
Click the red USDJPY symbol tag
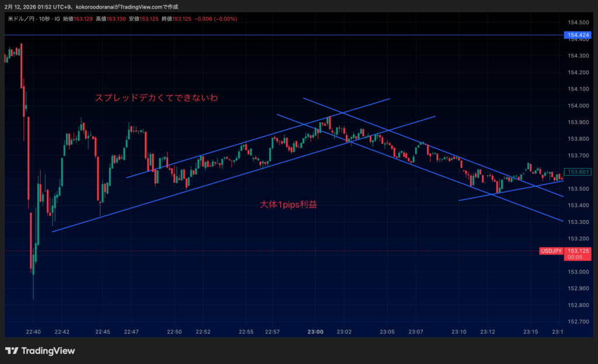click(x=551, y=251)
